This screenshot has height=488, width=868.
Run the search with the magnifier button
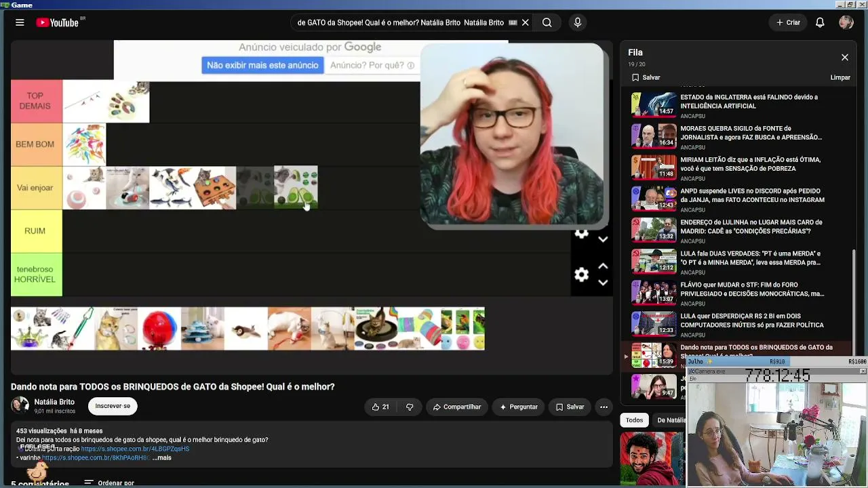(x=547, y=22)
